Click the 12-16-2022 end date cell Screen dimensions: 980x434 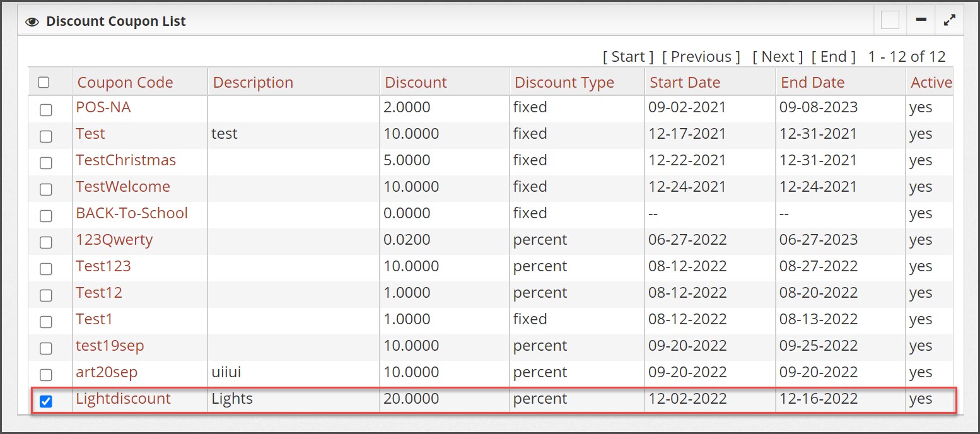pos(819,399)
